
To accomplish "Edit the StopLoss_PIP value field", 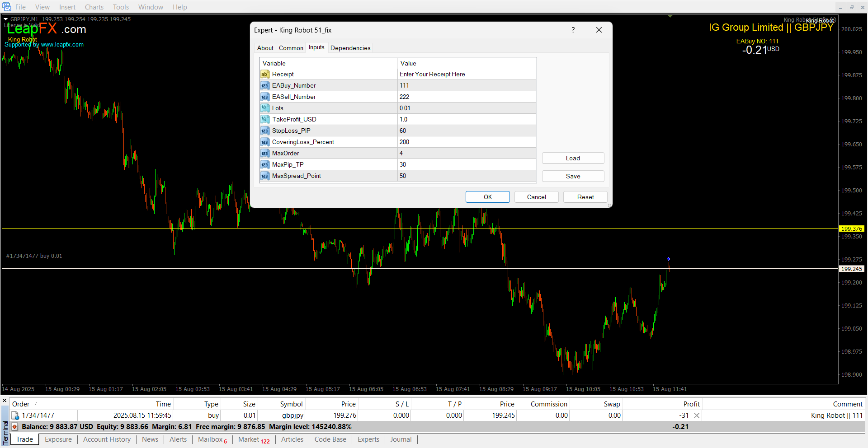I will (x=466, y=131).
